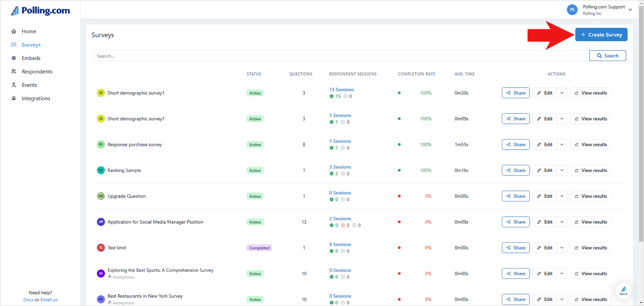644x306 pixels.
Task: Expand Edit options for Application for Social Media Manager
Action: point(562,222)
